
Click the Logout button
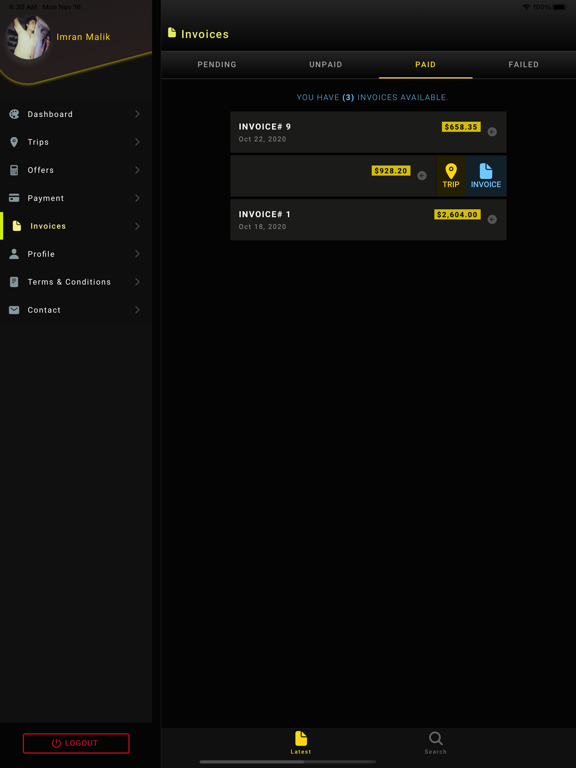pos(76,743)
